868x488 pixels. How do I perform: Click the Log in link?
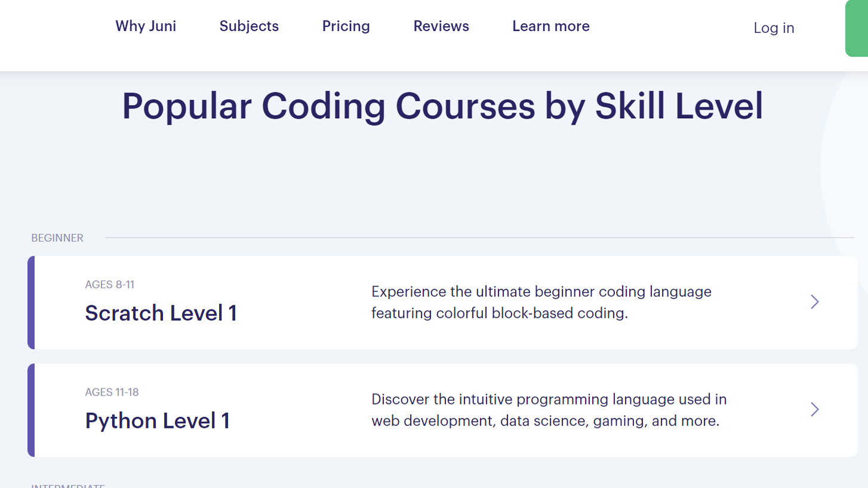click(x=774, y=28)
